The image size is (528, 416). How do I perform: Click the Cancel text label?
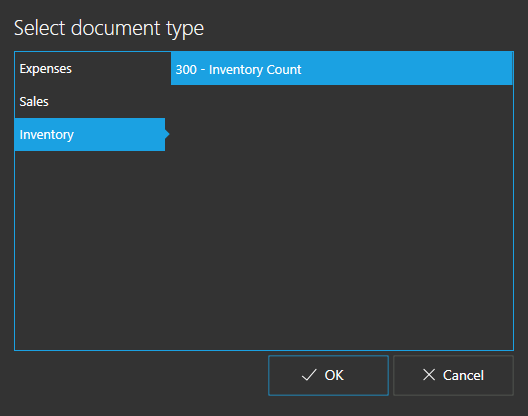[463, 375]
